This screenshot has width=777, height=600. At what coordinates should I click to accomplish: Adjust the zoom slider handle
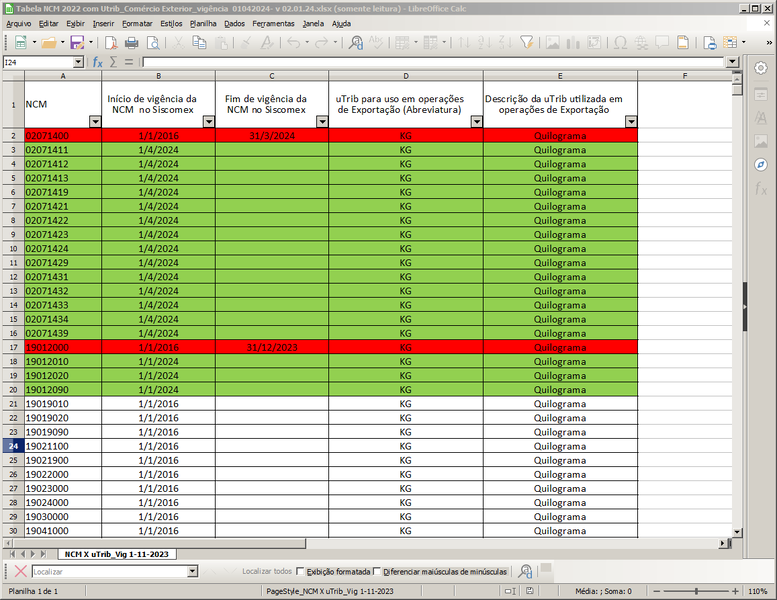(x=696, y=591)
